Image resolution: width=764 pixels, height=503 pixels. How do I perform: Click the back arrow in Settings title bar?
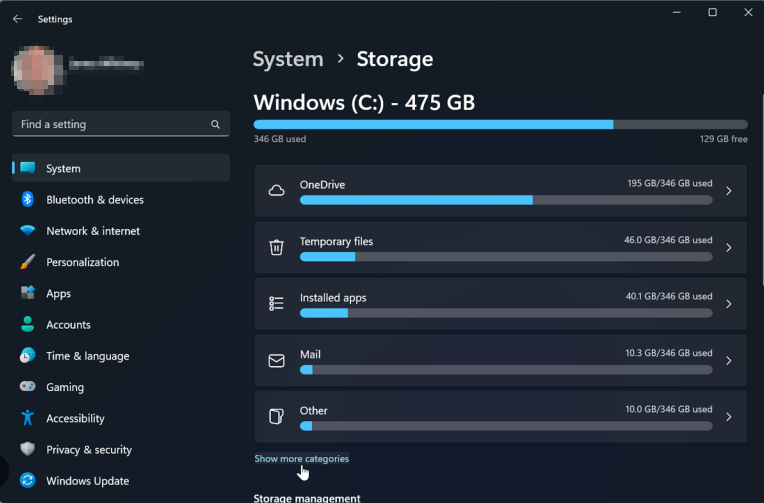pyautogui.click(x=18, y=19)
